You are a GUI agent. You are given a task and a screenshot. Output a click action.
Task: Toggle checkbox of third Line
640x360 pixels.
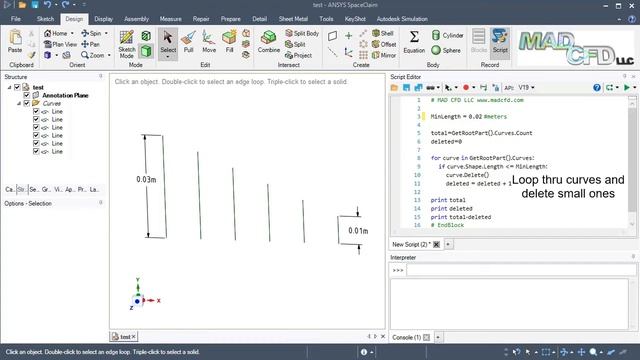[x=36, y=127]
